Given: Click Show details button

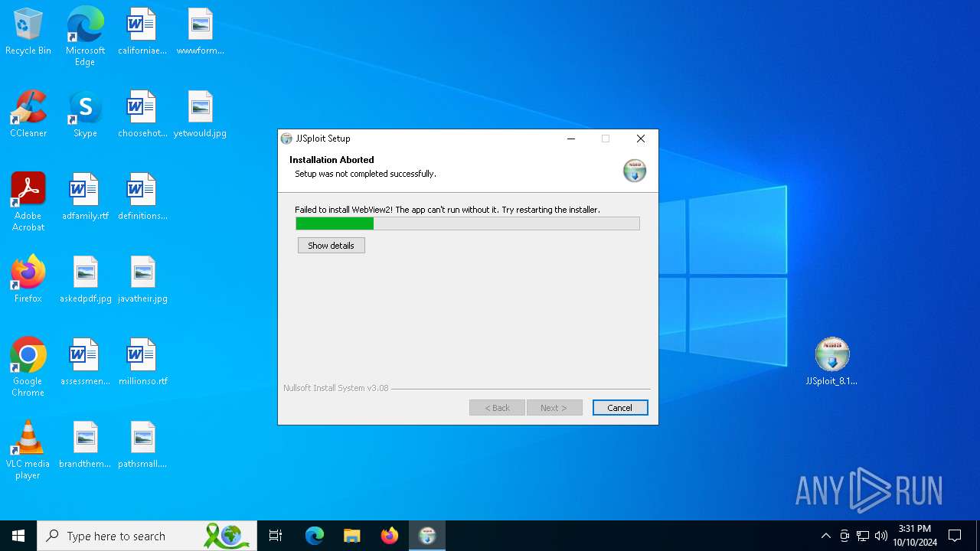Looking at the screenshot, I should coord(331,246).
